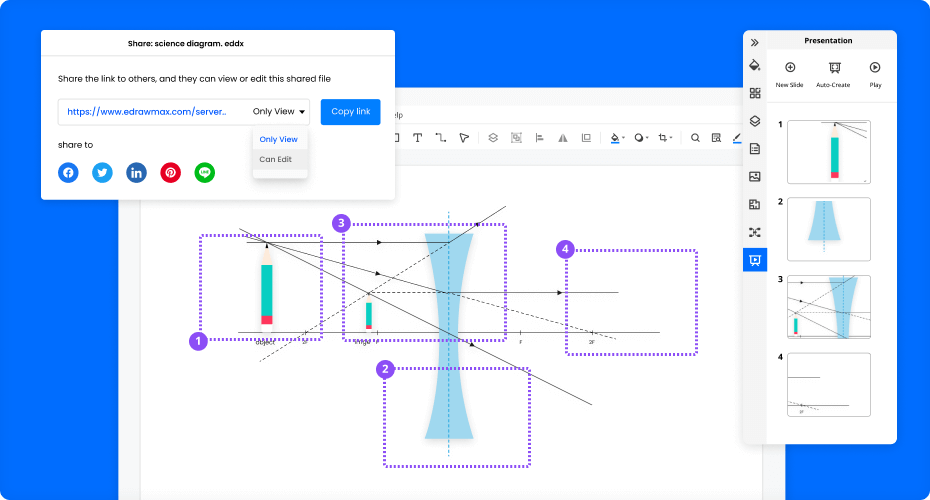Image resolution: width=930 pixels, height=500 pixels.
Task: Add a New Slide
Action: point(789,74)
